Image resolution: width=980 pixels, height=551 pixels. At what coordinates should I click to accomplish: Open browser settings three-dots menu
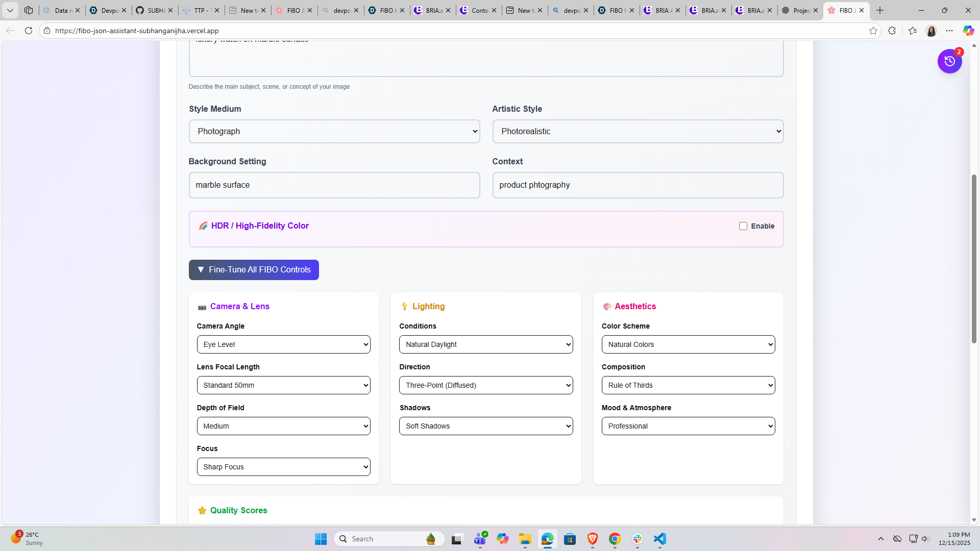click(949, 31)
